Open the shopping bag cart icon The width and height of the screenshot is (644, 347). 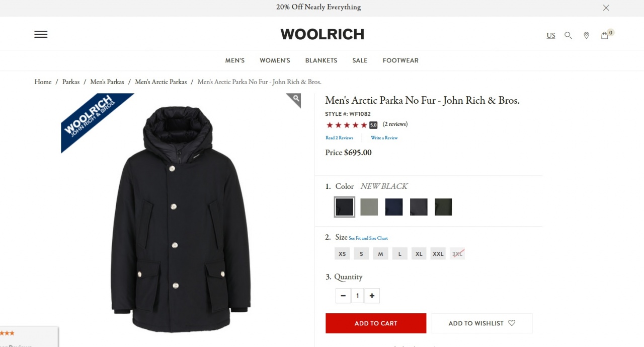coord(605,35)
